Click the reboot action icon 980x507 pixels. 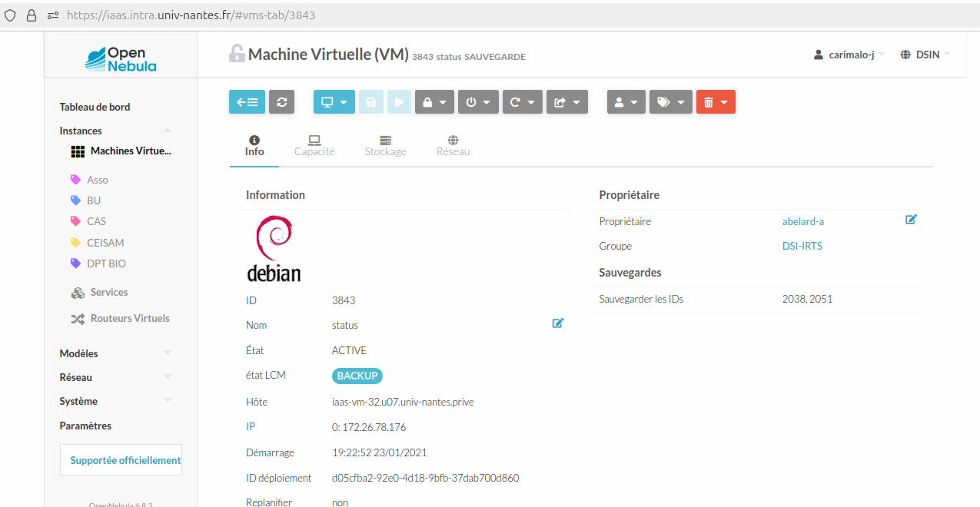[x=517, y=101]
